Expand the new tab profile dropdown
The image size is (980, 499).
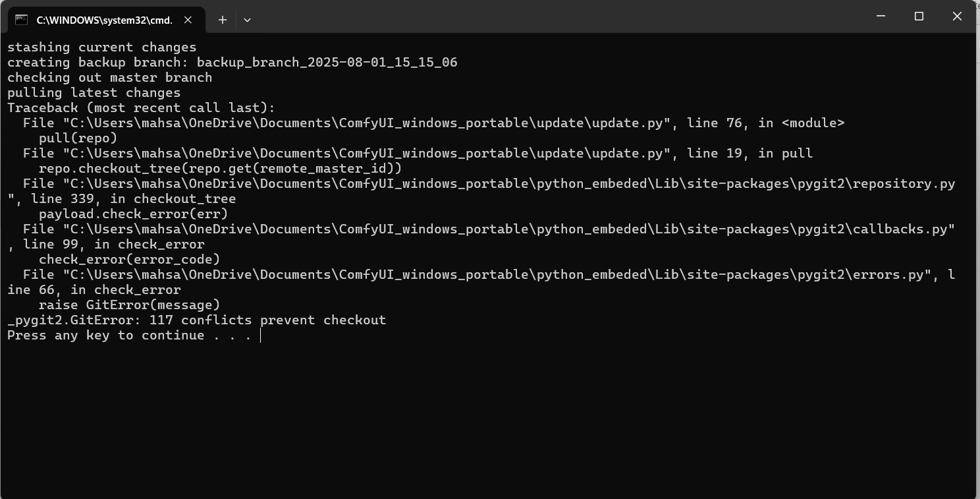pos(247,20)
